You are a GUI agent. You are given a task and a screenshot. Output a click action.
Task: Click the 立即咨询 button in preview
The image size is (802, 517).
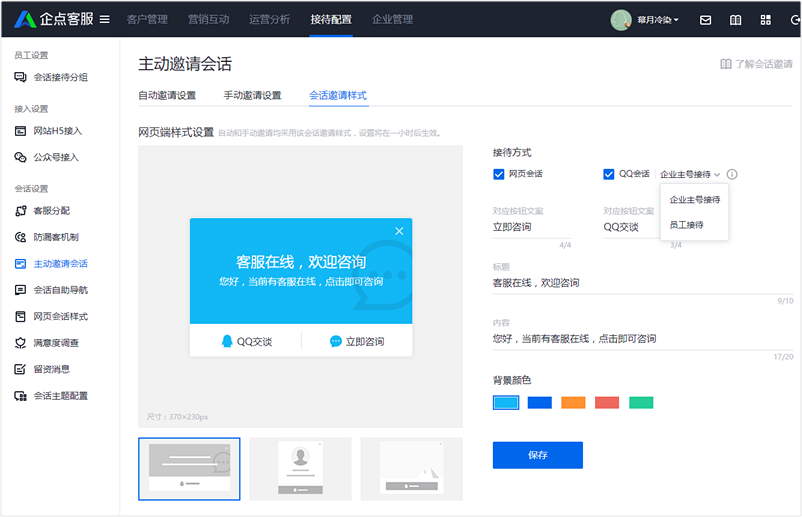[x=357, y=341]
